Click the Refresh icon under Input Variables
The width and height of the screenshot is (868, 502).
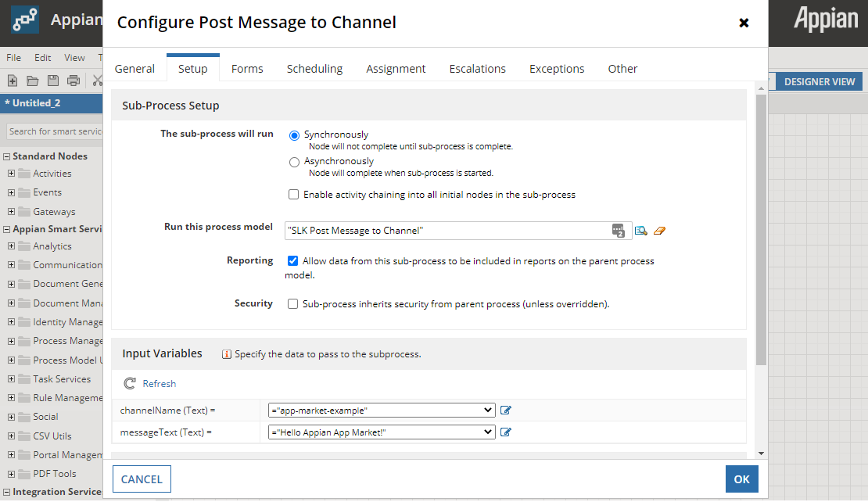click(x=130, y=384)
